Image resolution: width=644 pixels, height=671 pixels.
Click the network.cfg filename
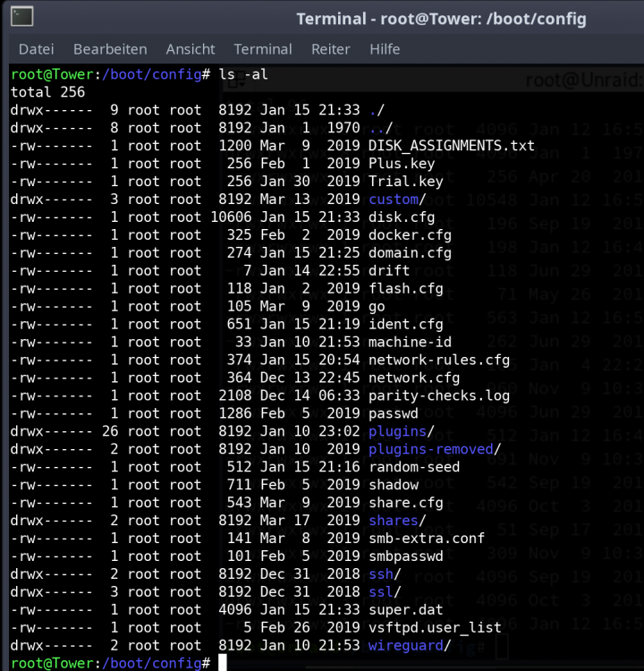click(x=414, y=378)
